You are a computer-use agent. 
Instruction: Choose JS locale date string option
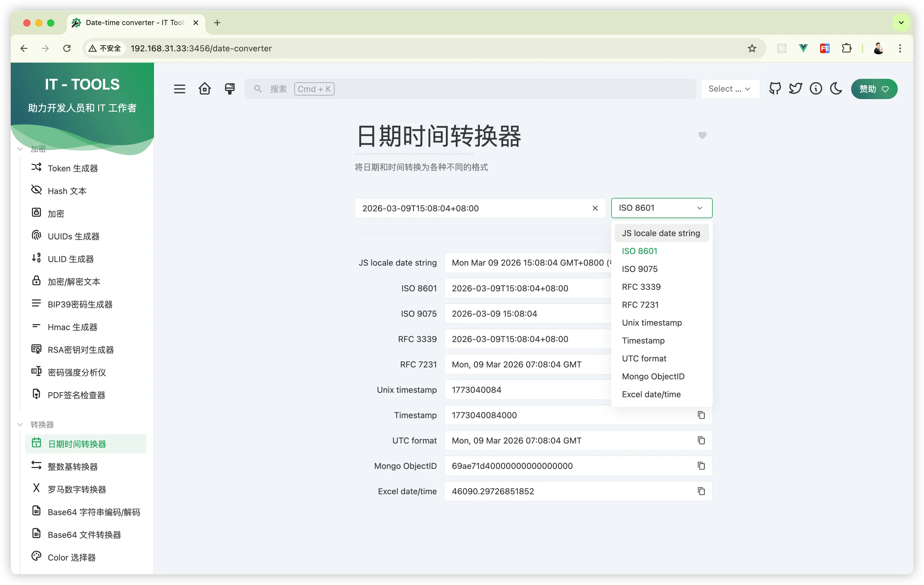pos(662,233)
